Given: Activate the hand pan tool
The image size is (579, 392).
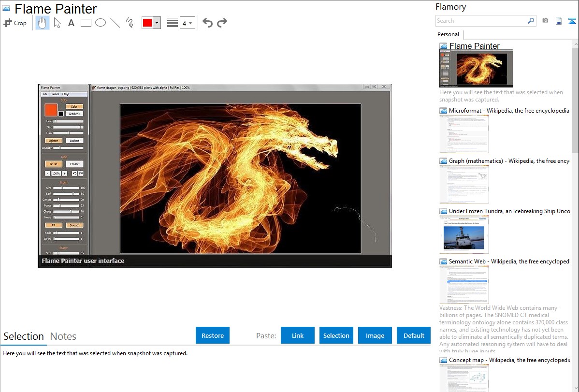Looking at the screenshot, I should click(42, 23).
